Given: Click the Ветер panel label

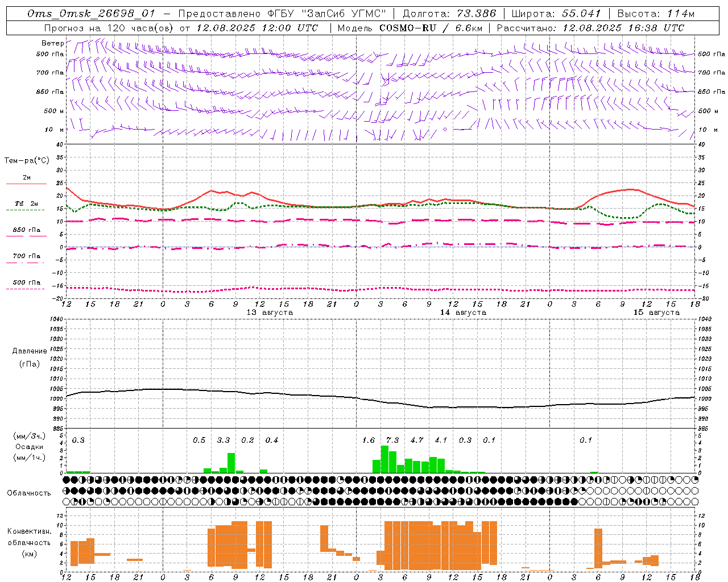Looking at the screenshot, I should point(52,43).
